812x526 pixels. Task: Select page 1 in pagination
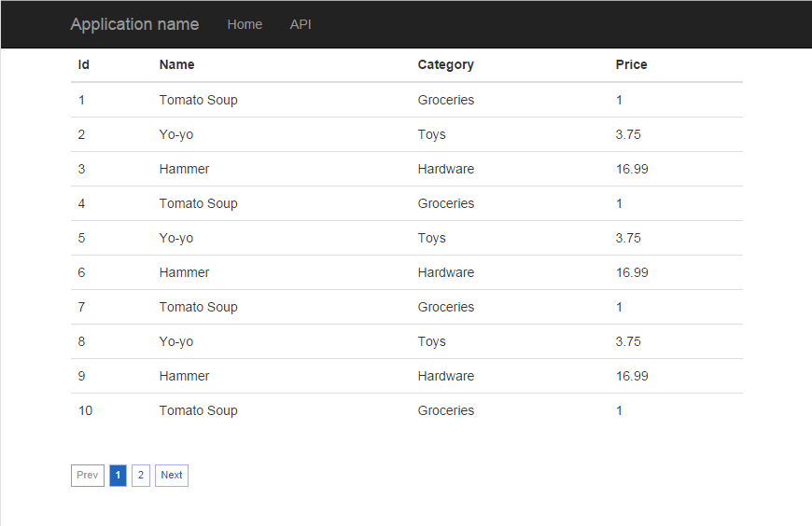click(x=119, y=476)
